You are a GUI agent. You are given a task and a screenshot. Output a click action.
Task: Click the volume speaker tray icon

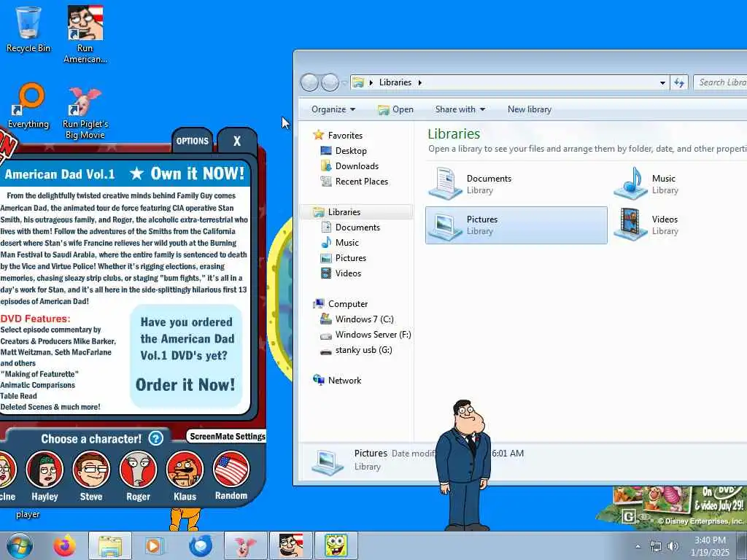(673, 546)
